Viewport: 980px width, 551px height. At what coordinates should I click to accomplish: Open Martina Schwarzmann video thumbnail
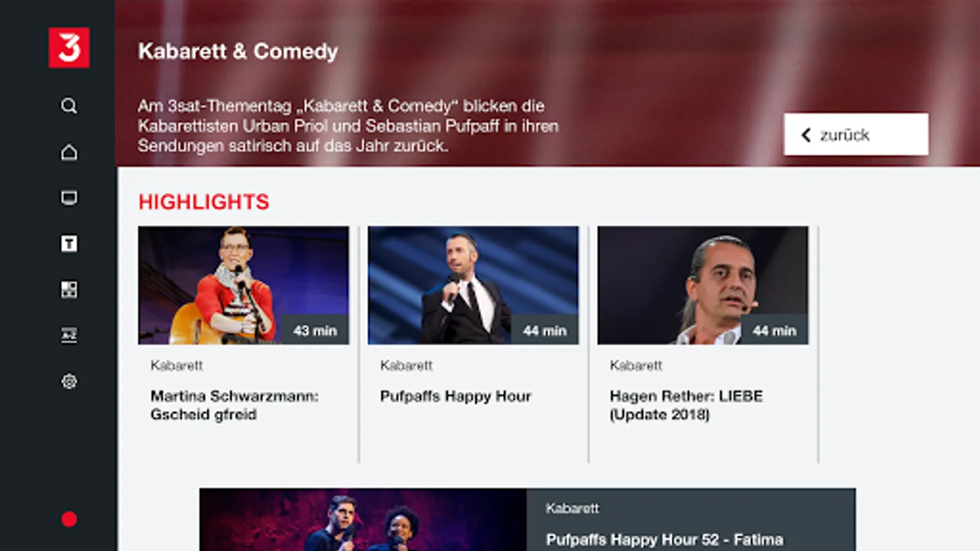pyautogui.click(x=244, y=285)
